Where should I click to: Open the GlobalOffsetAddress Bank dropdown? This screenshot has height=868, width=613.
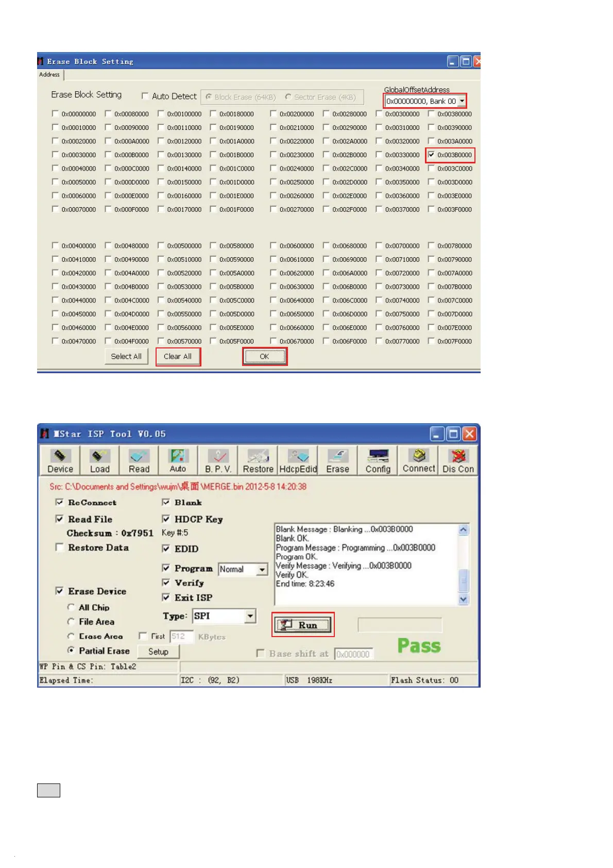pyautogui.click(x=462, y=101)
